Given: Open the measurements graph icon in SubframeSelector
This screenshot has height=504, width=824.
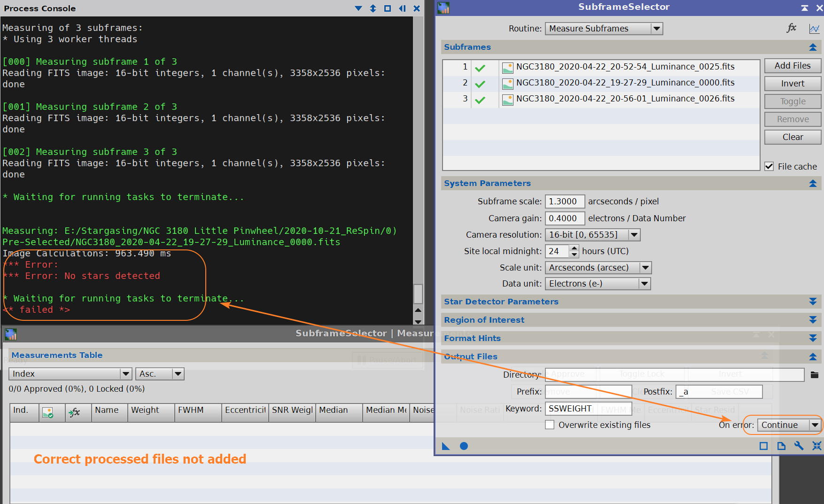Looking at the screenshot, I should [814, 29].
